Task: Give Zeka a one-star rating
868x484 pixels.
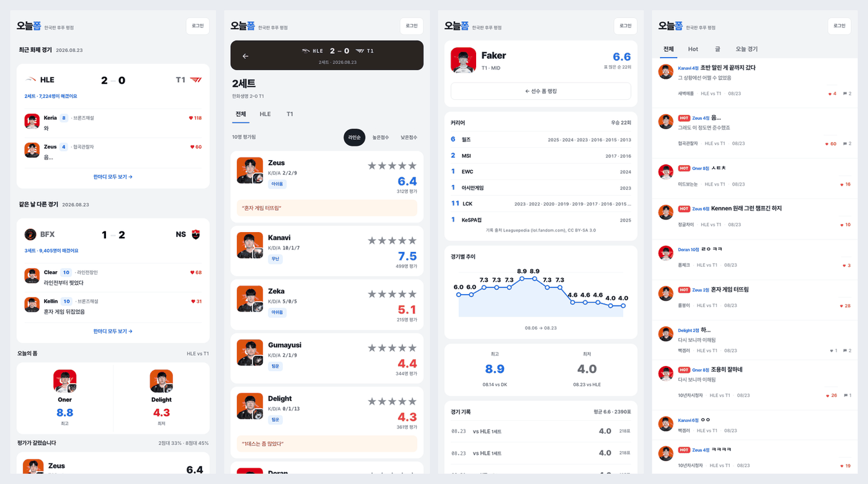Action: (373, 294)
